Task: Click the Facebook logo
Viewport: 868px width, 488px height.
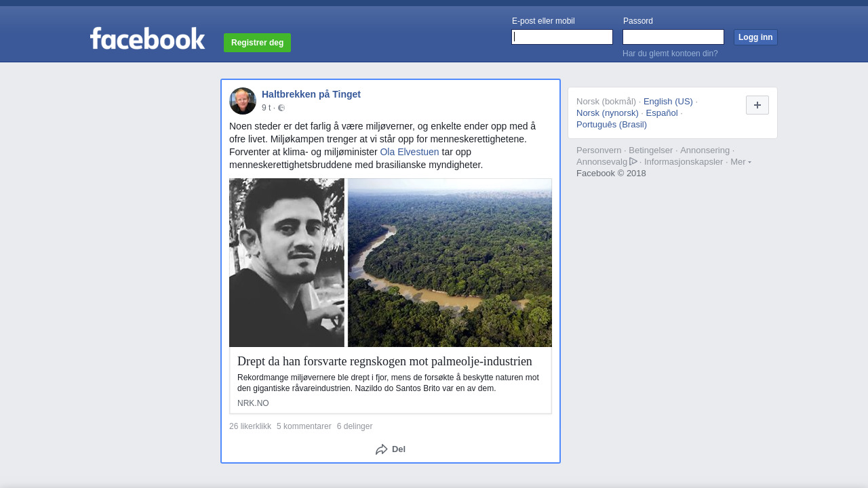Action: tap(147, 39)
